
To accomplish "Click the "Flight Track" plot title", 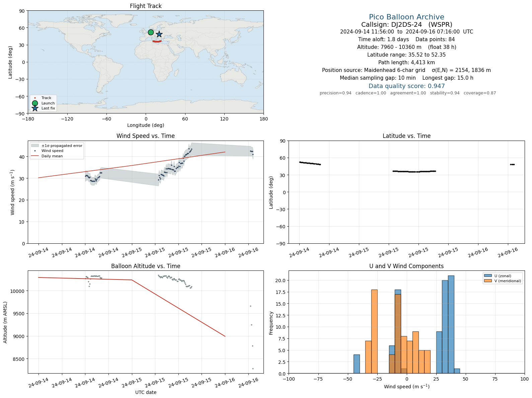I will pyautogui.click(x=146, y=6).
